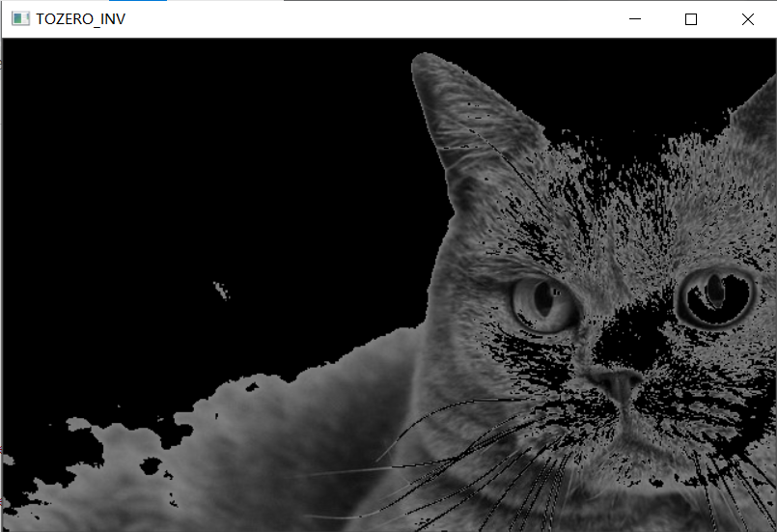Click the TOZERO_INV window app icon
777x532 pixels.
click(19, 19)
